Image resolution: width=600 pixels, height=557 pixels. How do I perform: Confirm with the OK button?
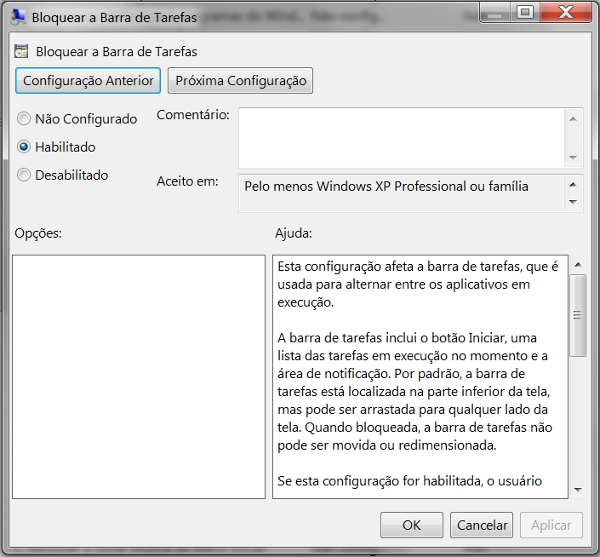click(412, 525)
